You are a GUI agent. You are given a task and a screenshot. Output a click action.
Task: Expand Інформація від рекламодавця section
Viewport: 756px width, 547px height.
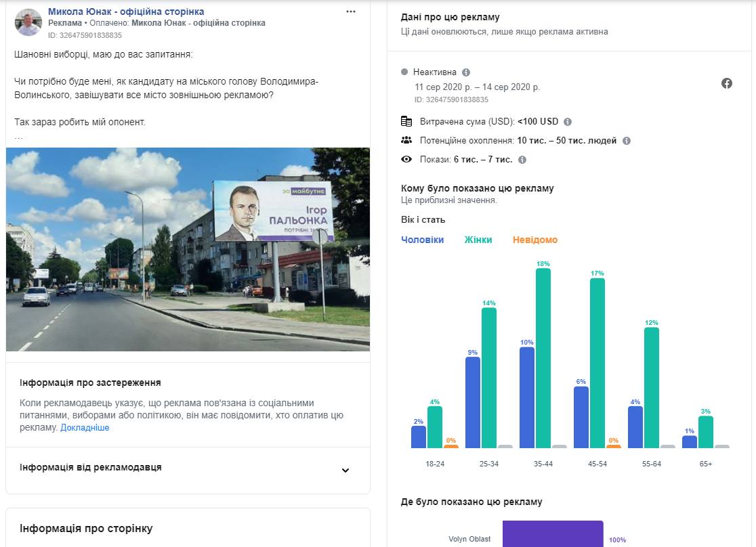click(345, 471)
